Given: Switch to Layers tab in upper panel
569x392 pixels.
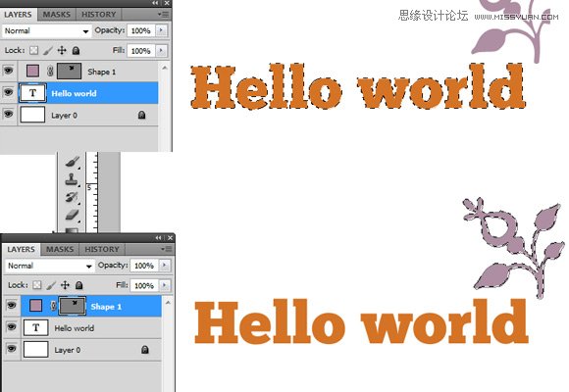Looking at the screenshot, I should 18,15.
